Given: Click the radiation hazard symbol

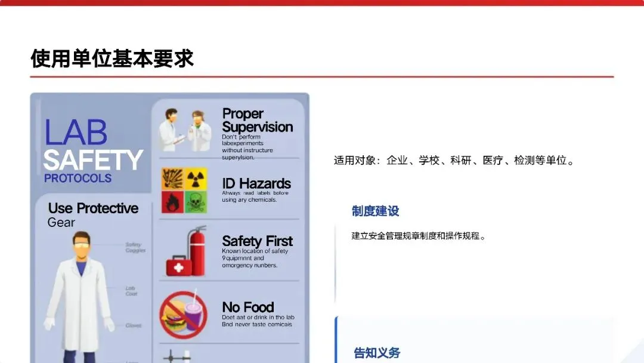Looking at the screenshot, I should click(196, 179).
